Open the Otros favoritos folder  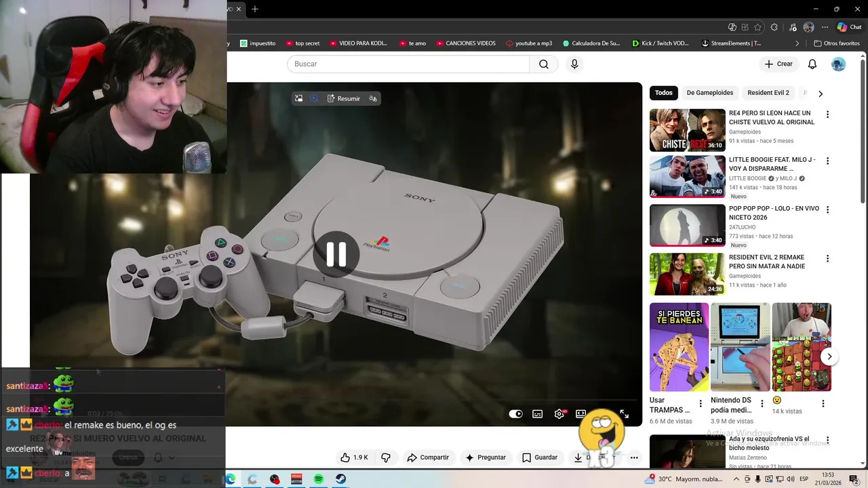pos(837,43)
